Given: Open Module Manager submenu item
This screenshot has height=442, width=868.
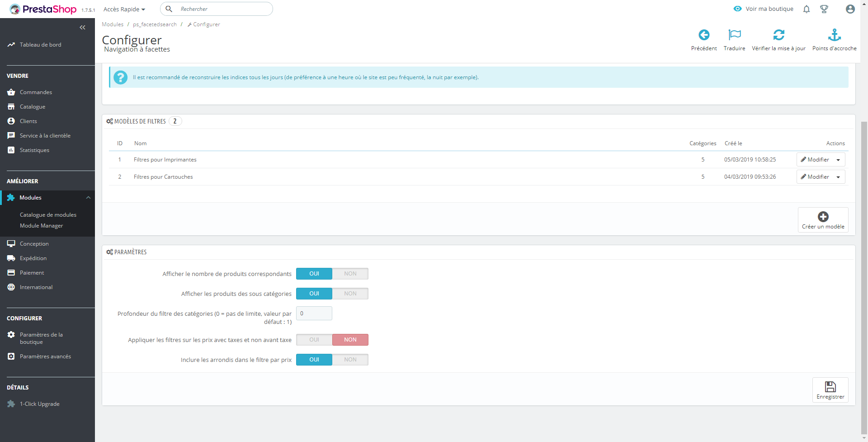Looking at the screenshot, I should pos(42,226).
